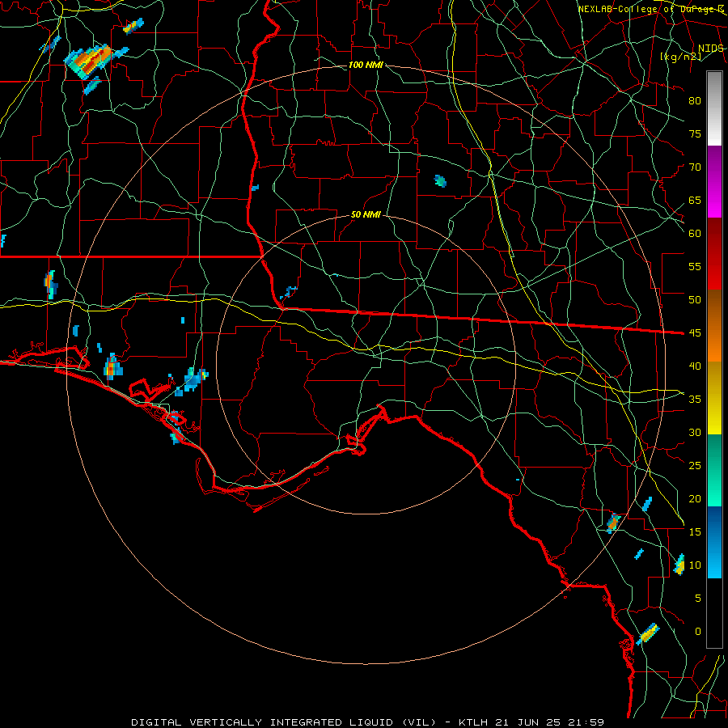Click the brown-orange segment of the VIL scale
The width and height of the screenshot is (728, 728).
click(x=714, y=326)
